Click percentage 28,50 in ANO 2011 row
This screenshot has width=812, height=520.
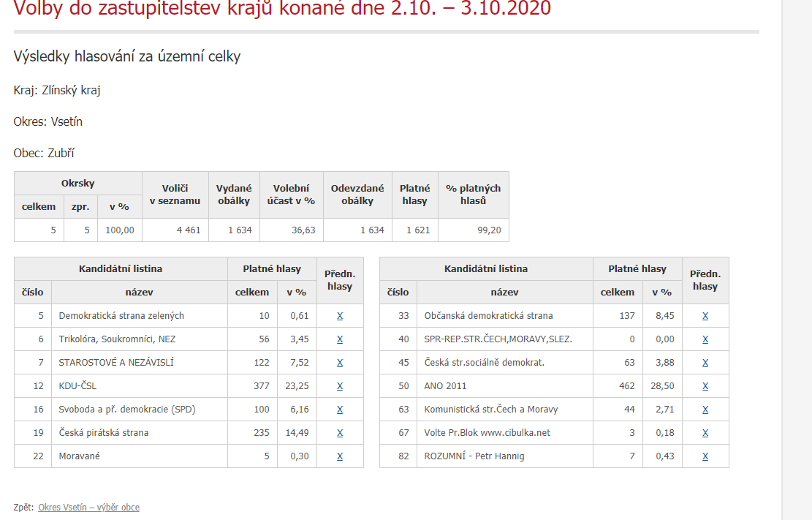coord(662,385)
